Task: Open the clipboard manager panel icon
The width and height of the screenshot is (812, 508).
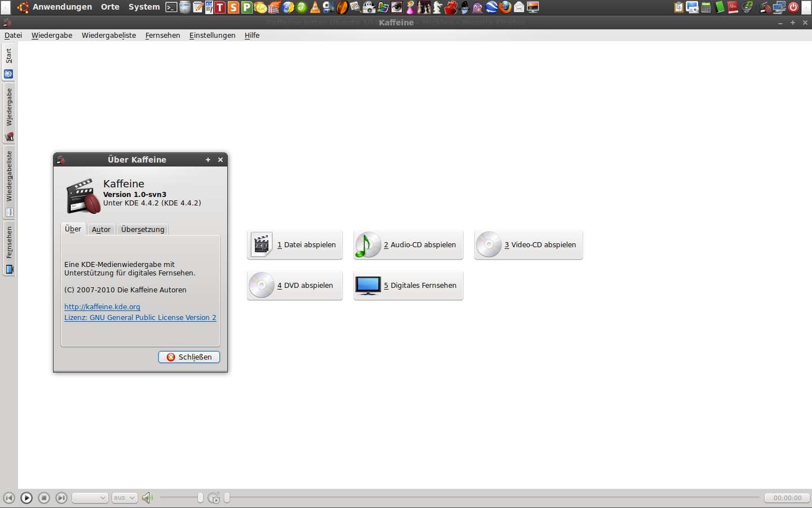Action: coord(679,7)
